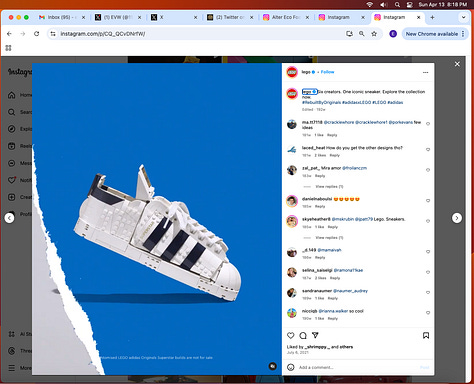Open Chrome zoom magnifier icon in address bar

point(362,34)
